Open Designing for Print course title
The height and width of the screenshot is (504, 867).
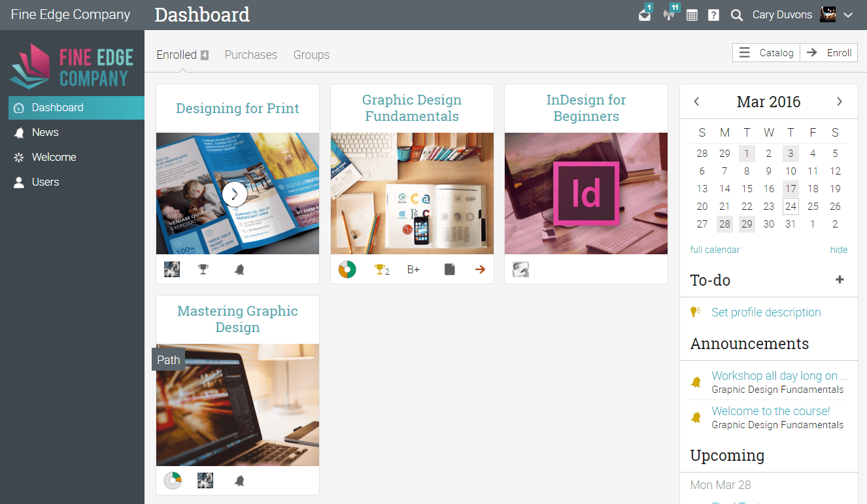pyautogui.click(x=237, y=109)
